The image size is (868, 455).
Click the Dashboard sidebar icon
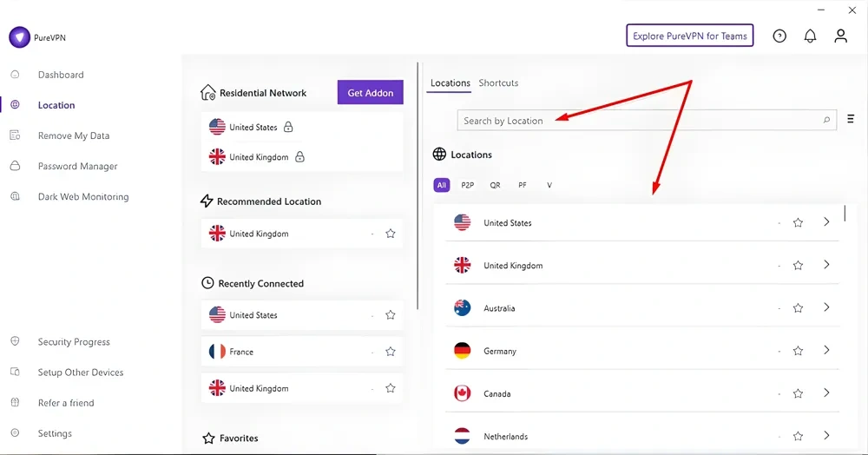[15, 74]
